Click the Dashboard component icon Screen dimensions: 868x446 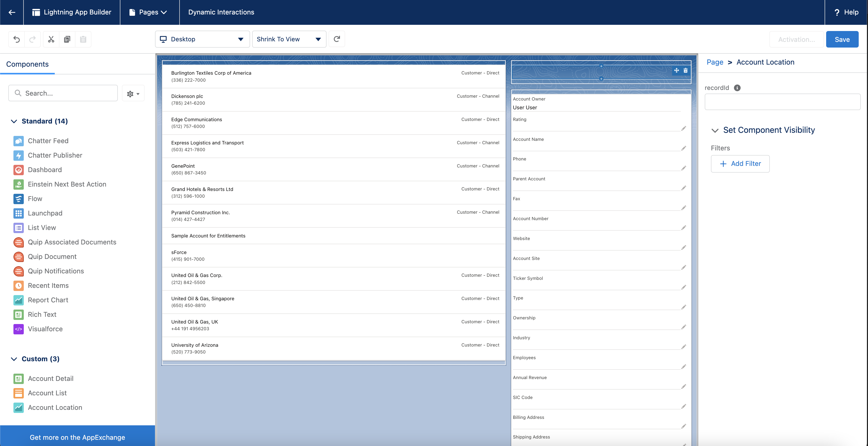(x=19, y=170)
